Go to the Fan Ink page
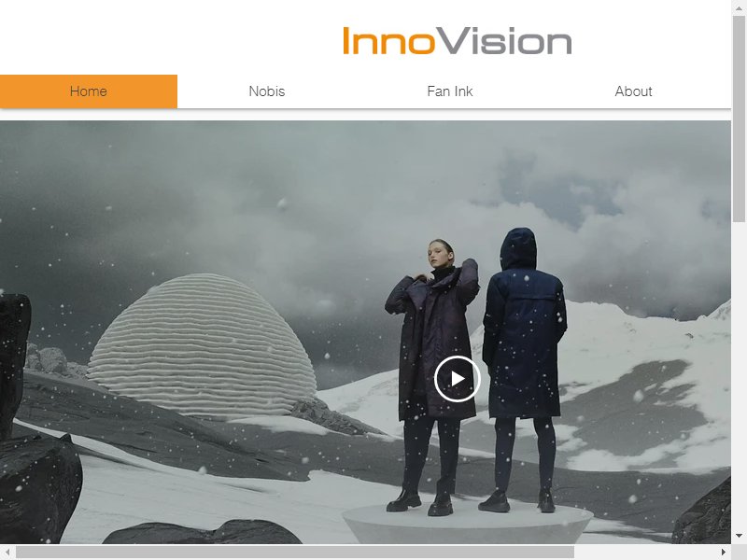 pos(450,91)
